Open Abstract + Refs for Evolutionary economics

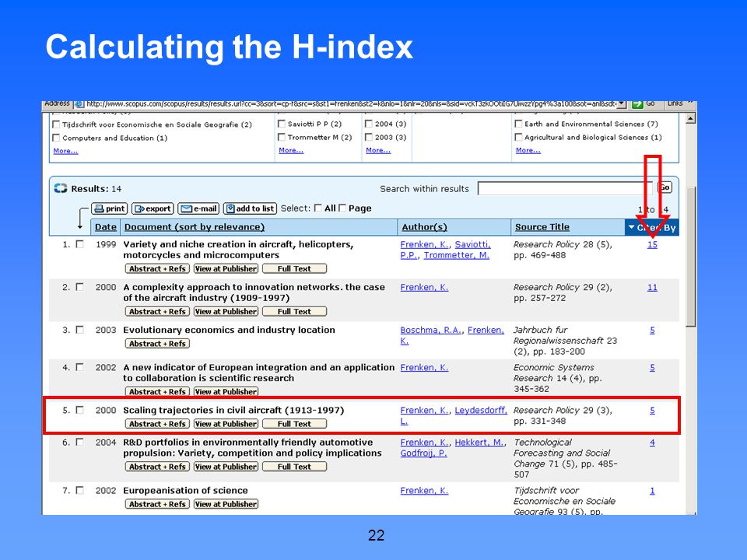[157, 343]
